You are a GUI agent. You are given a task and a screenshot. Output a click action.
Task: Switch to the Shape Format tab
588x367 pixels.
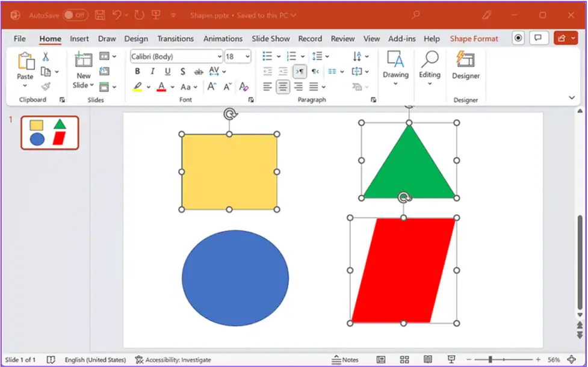(474, 38)
